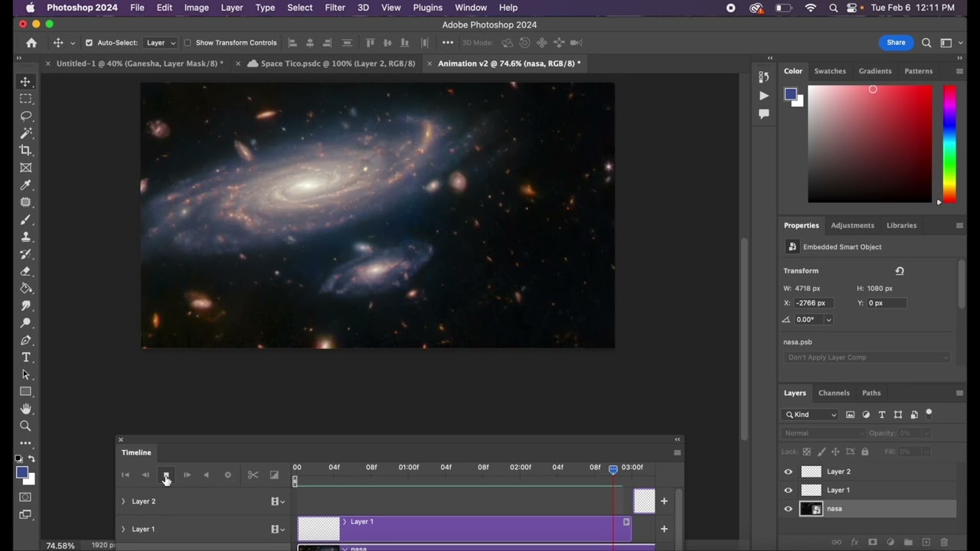Select the Hand tool
This screenshot has width=980, height=551.
click(x=25, y=409)
